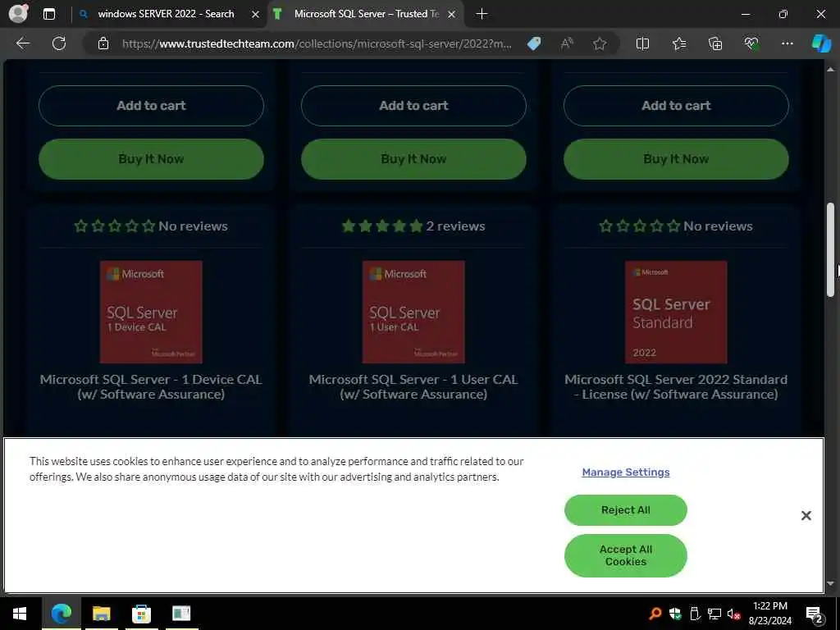Open the notification center icon
This screenshot has width=840, height=630.
tap(815, 614)
